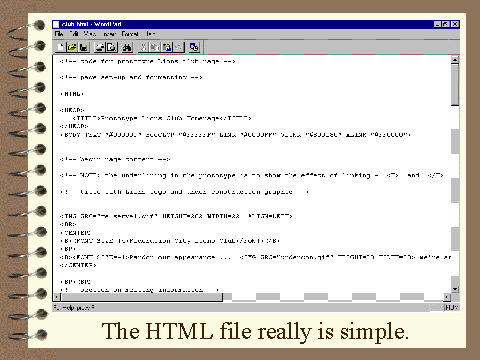480x360 pixels.
Task: Click the Save floppy disk icon
Action: [x=84, y=47]
